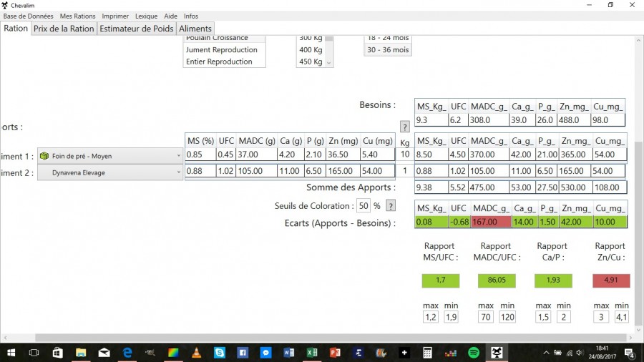
Task: Open Excel from the taskbar
Action: [x=312, y=353]
